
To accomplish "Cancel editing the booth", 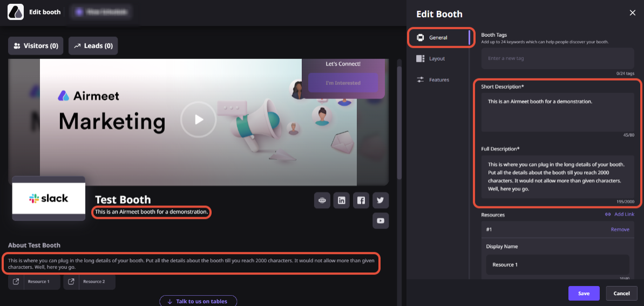I will 621,293.
